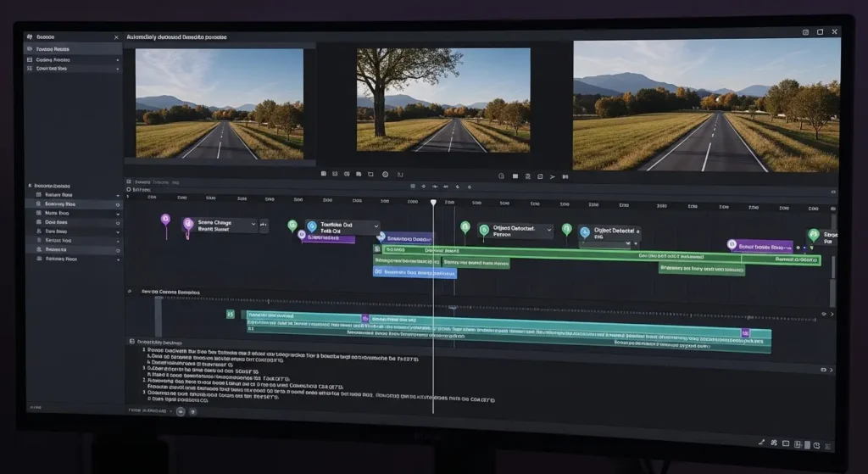Expand the Object Detected Person tag dropdown
The image size is (868, 474).
548,230
